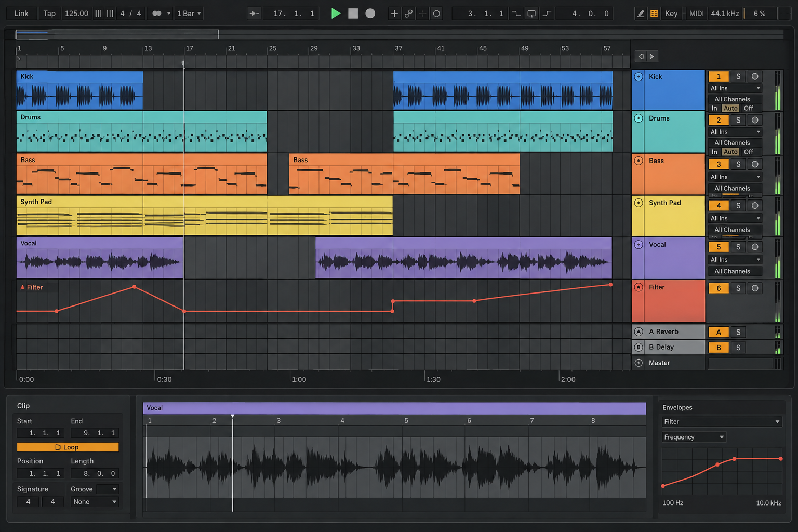Click the Master track circle icon
The image size is (798, 532).
click(639, 363)
